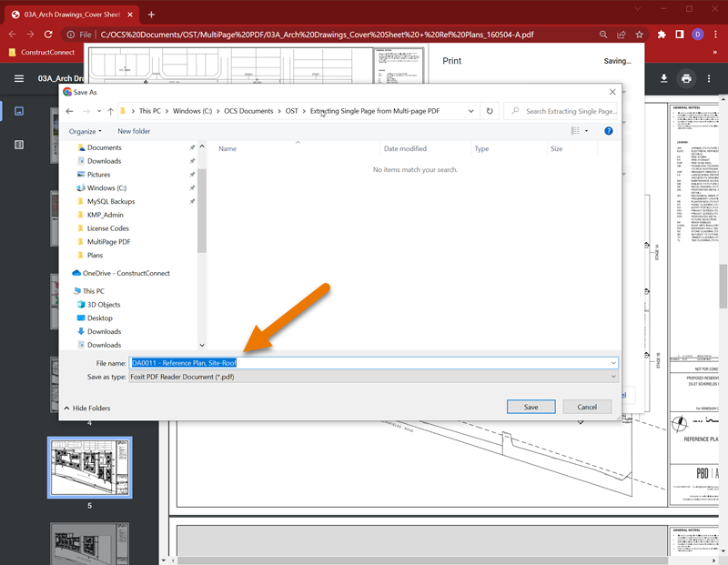This screenshot has height=565, width=728.
Task: Open KMP_Admin folder
Action: tap(105, 215)
